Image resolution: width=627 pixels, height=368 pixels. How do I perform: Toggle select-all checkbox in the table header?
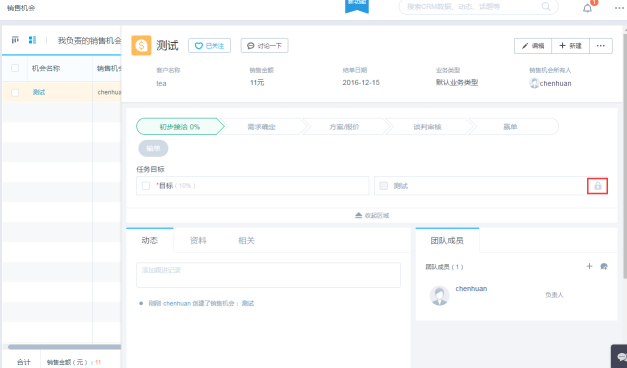[x=15, y=68]
